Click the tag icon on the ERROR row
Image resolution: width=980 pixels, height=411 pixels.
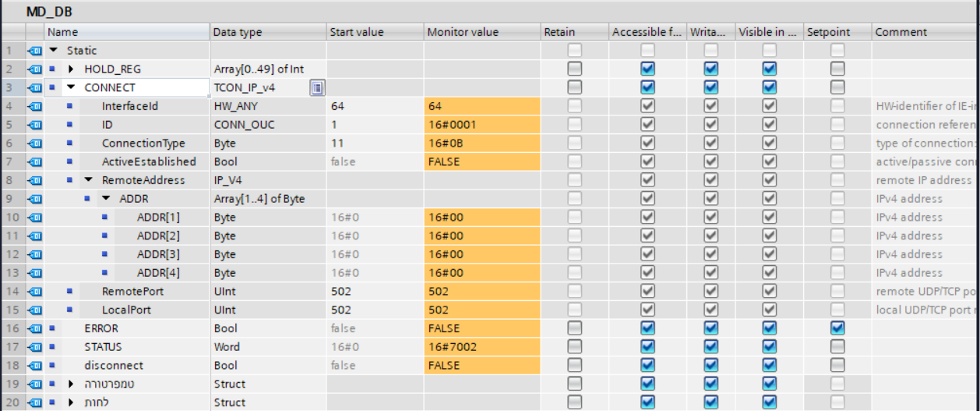pyautogui.click(x=34, y=328)
